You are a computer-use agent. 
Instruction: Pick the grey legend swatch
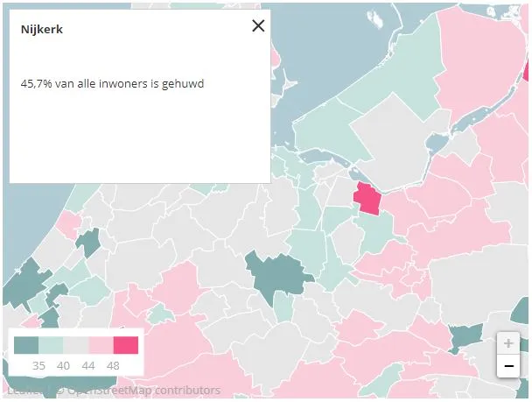tap(75, 345)
